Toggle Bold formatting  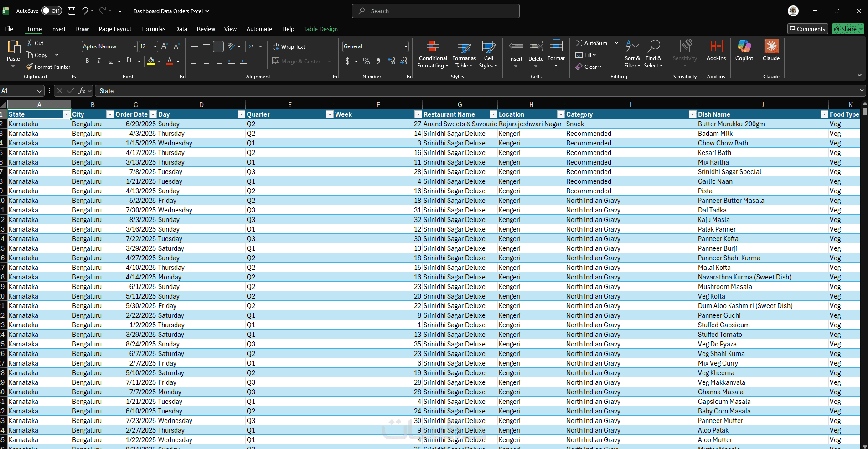coord(87,61)
